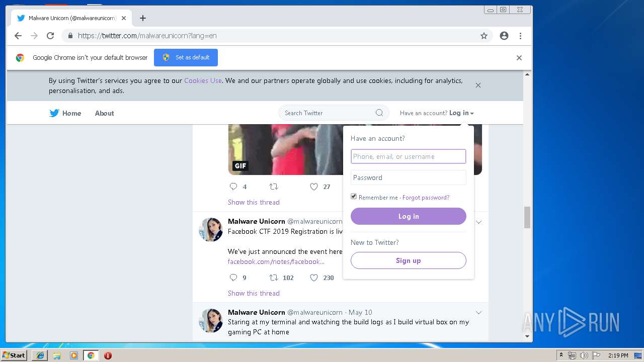644x362 pixels.
Task: Open the Opera taskbar icon
Action: (x=108, y=355)
